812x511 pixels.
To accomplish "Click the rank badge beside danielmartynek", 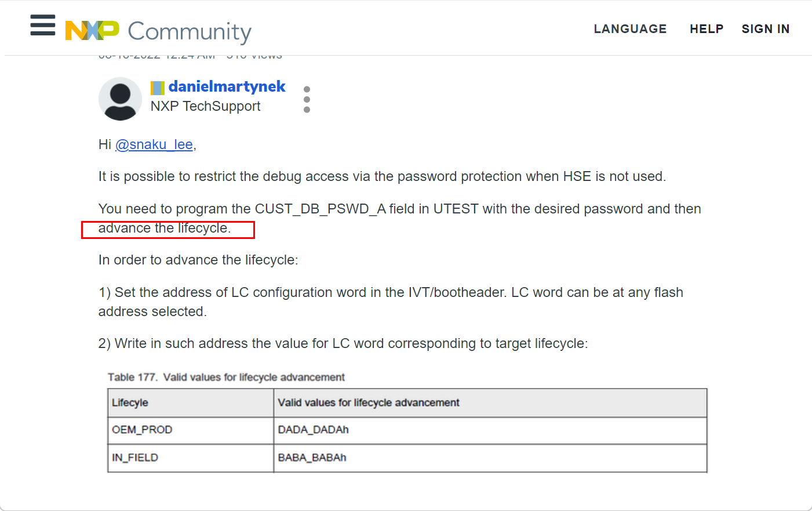I will [157, 88].
